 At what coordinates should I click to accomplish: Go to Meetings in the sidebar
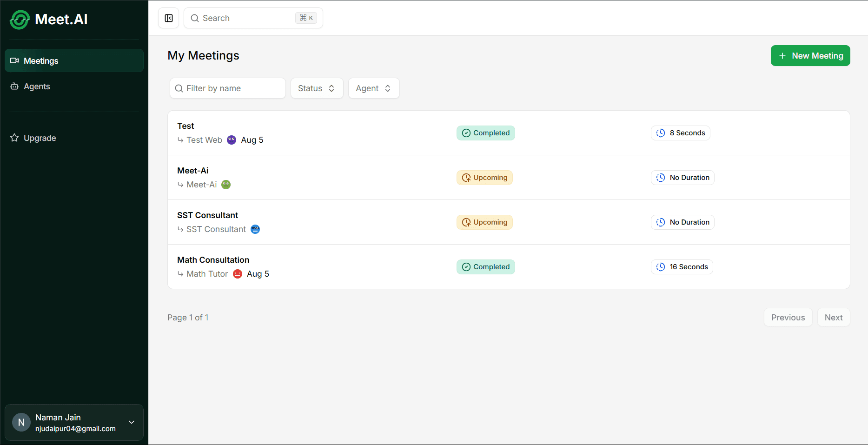tap(74, 60)
